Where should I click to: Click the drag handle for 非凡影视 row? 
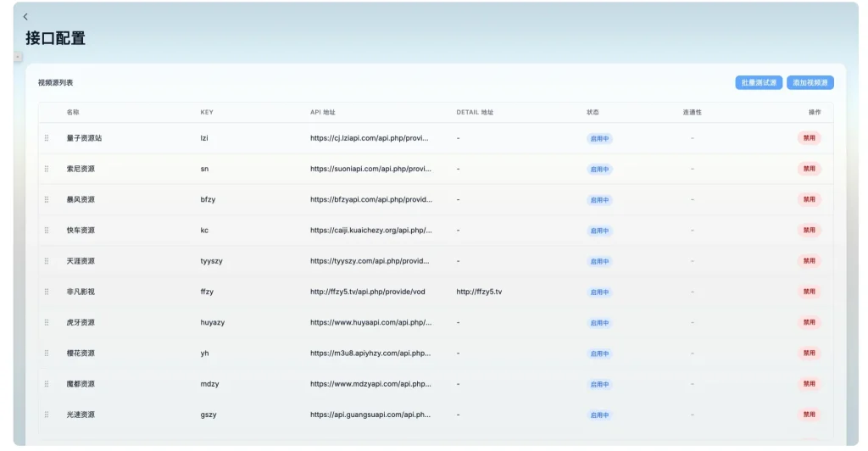[x=47, y=292]
